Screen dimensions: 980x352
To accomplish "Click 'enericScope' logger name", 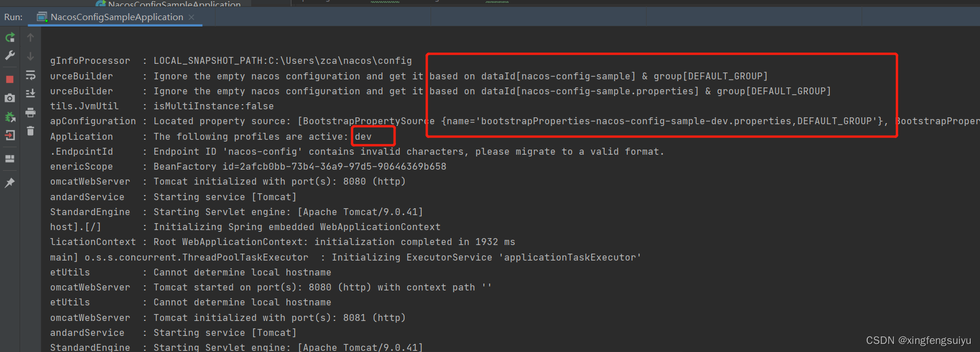I will pos(82,167).
